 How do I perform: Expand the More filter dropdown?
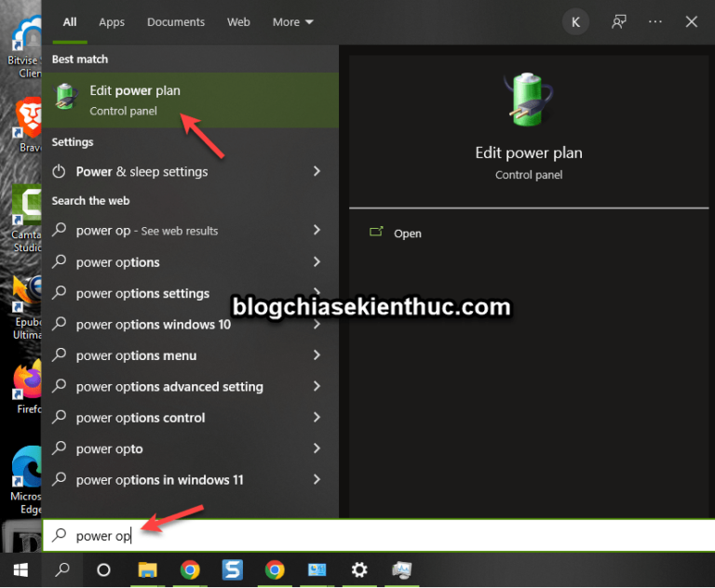292,21
